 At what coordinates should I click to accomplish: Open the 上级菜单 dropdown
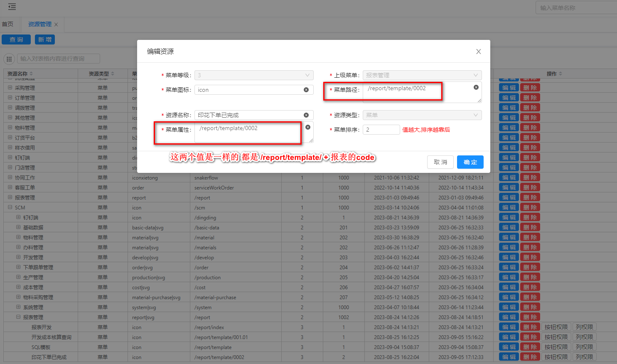(x=422, y=75)
